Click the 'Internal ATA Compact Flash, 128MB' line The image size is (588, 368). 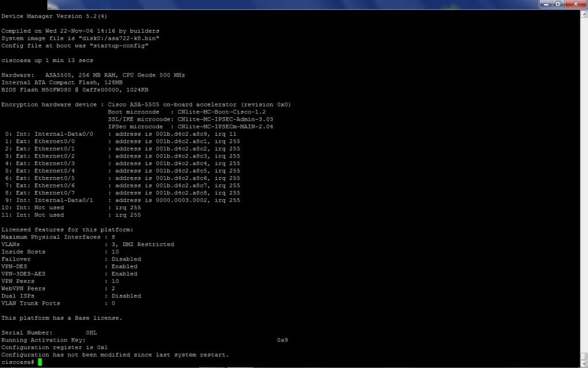click(62, 82)
